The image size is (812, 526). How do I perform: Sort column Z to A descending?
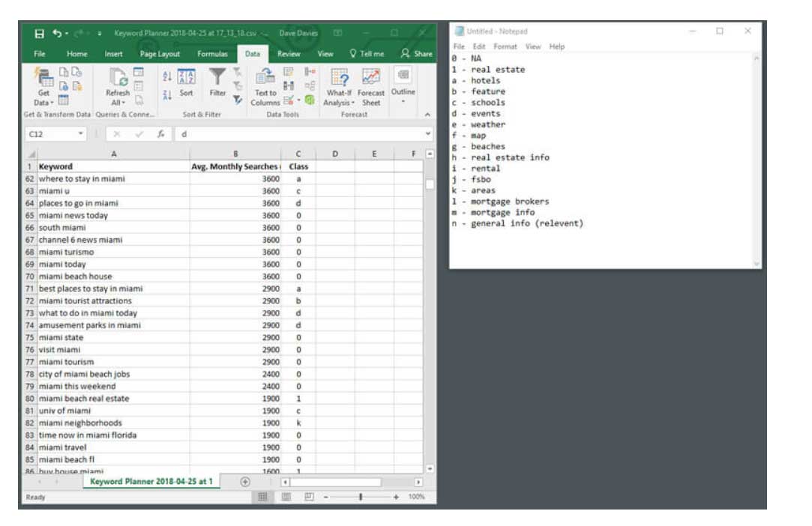click(x=167, y=95)
